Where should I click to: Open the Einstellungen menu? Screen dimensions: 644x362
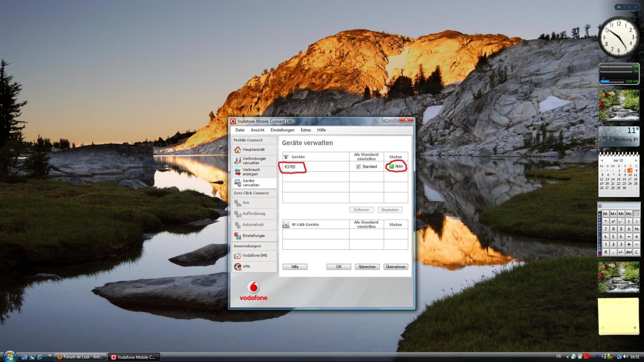(x=283, y=130)
